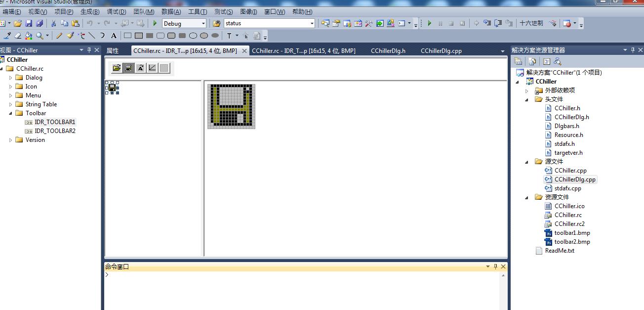Select the Airbrush tool

[81, 36]
